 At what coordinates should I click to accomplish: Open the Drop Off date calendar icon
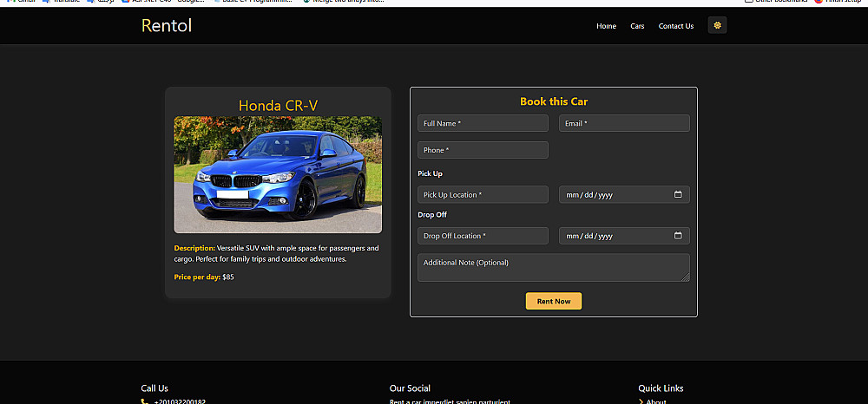[678, 236]
